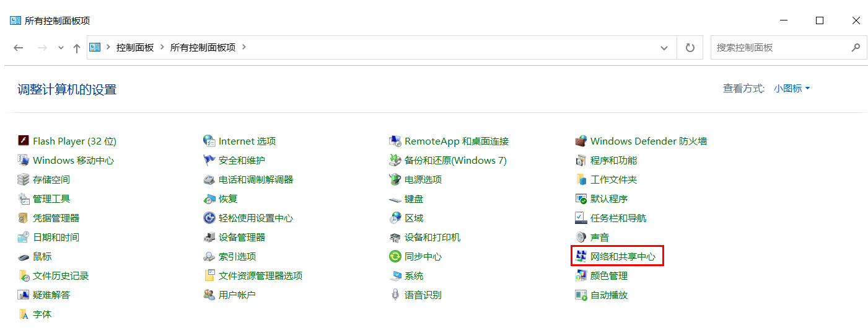Click the 管理工具 icon
868x335 pixels.
[24, 199]
